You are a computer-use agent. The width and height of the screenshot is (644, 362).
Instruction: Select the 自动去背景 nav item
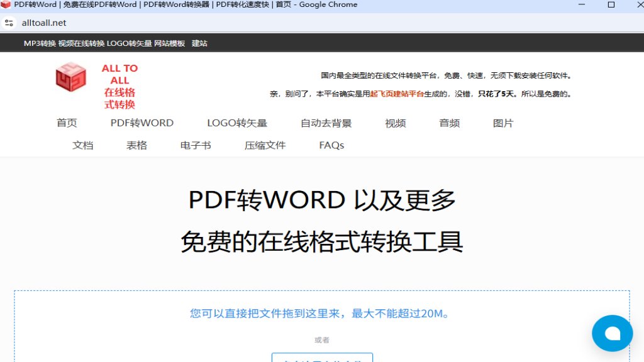point(326,123)
